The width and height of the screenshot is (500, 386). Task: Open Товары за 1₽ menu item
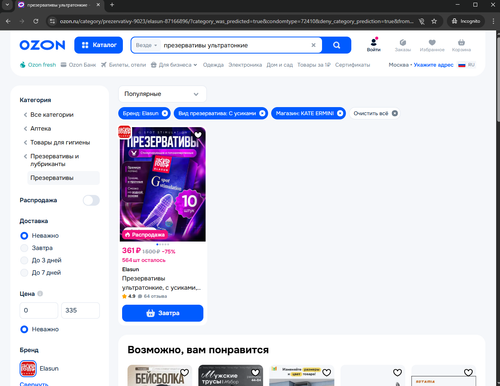pyautogui.click(x=314, y=65)
